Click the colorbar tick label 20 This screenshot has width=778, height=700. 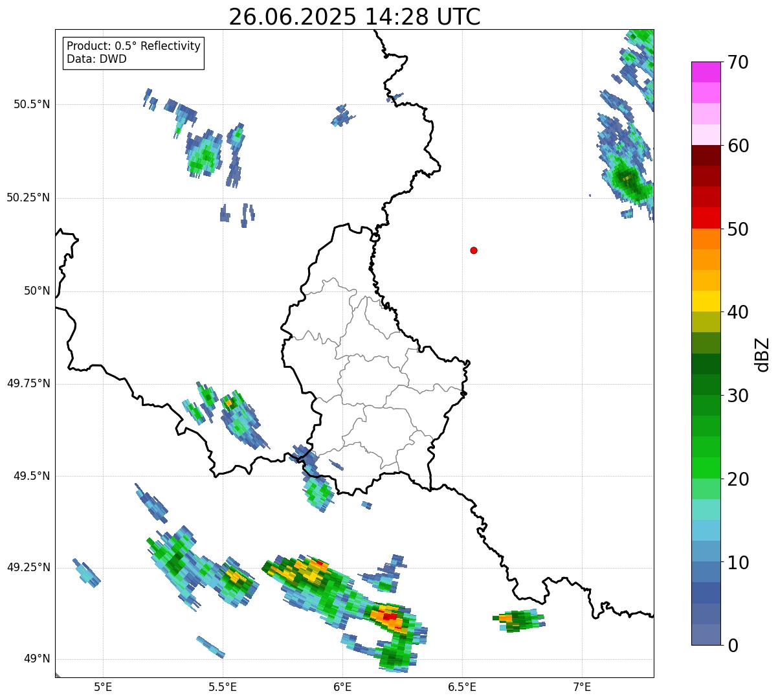pyautogui.click(x=739, y=479)
